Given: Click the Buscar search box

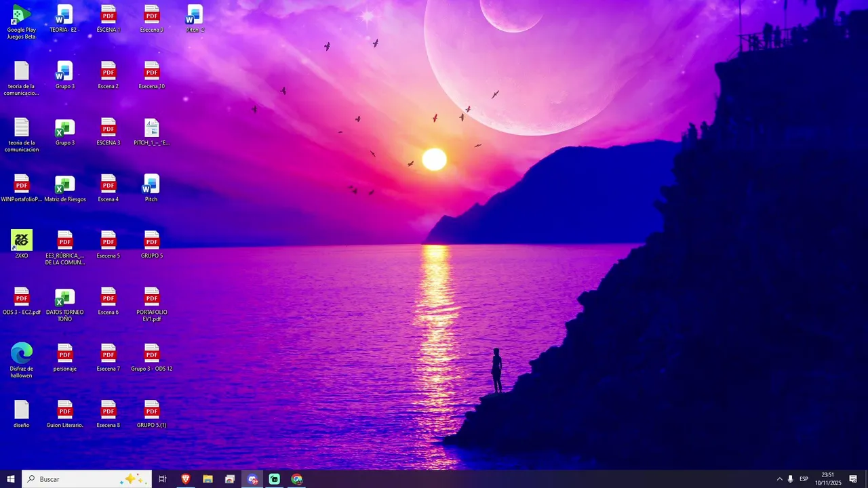Looking at the screenshot, I should tap(87, 479).
